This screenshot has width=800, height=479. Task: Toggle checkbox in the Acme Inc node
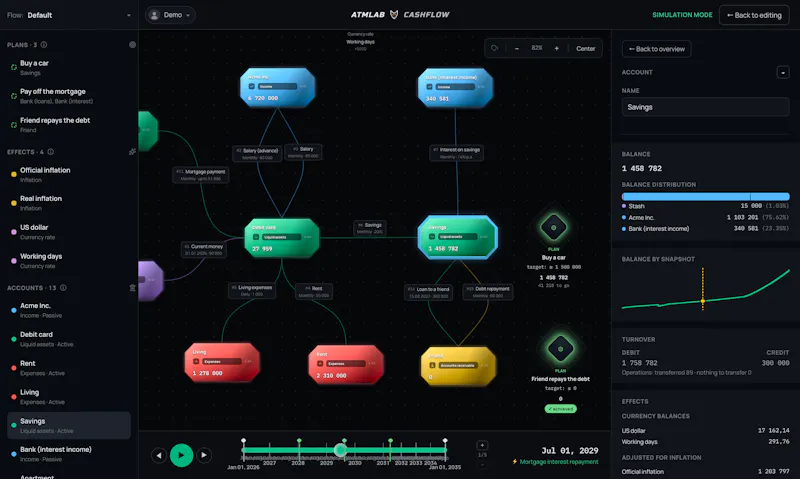pyautogui.click(x=252, y=87)
